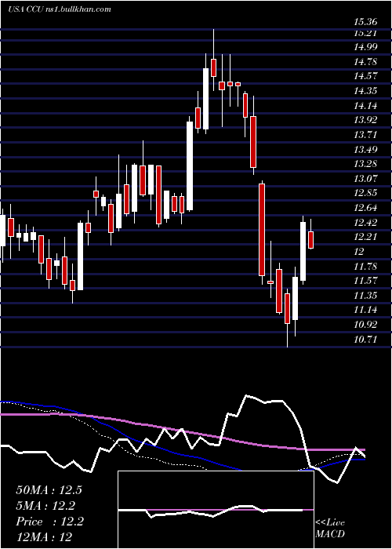392x549 pixels.
Task: Select the 14.35 price axis label
Action: tap(365, 91)
